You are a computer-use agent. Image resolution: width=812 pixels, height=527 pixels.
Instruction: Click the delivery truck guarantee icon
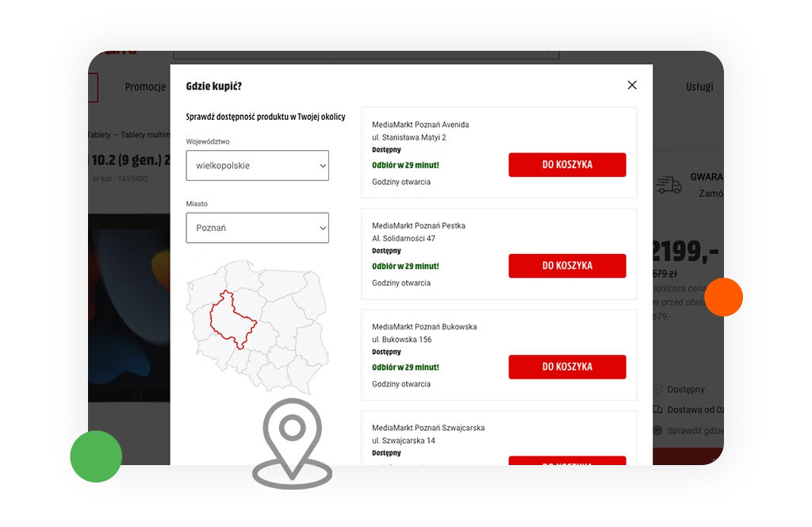pyautogui.click(x=668, y=186)
